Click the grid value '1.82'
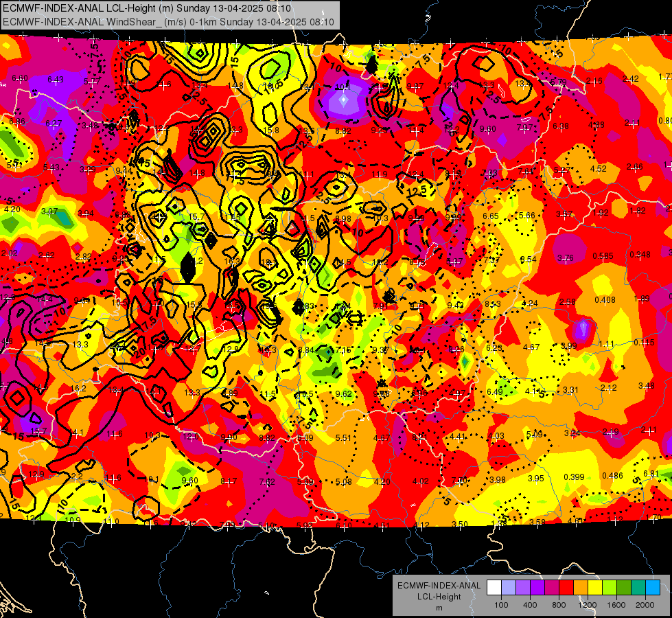Screen dimensions: 672x618 pyautogui.click(x=638, y=211)
